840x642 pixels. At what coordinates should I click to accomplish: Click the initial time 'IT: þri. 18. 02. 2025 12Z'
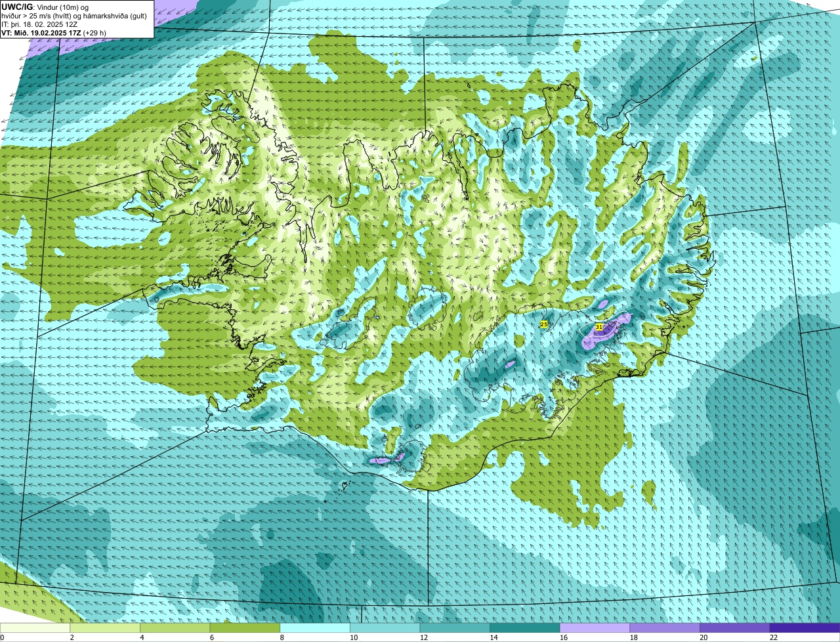pos(40,24)
